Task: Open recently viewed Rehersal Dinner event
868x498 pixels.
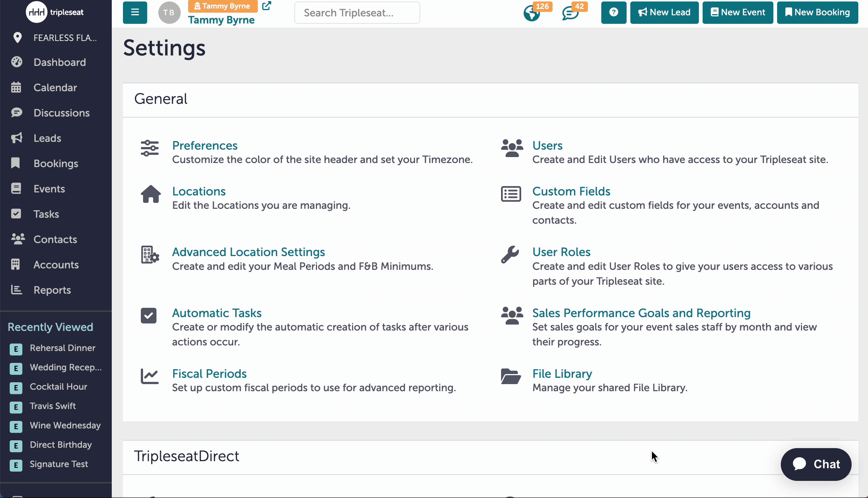Action: 63,348
